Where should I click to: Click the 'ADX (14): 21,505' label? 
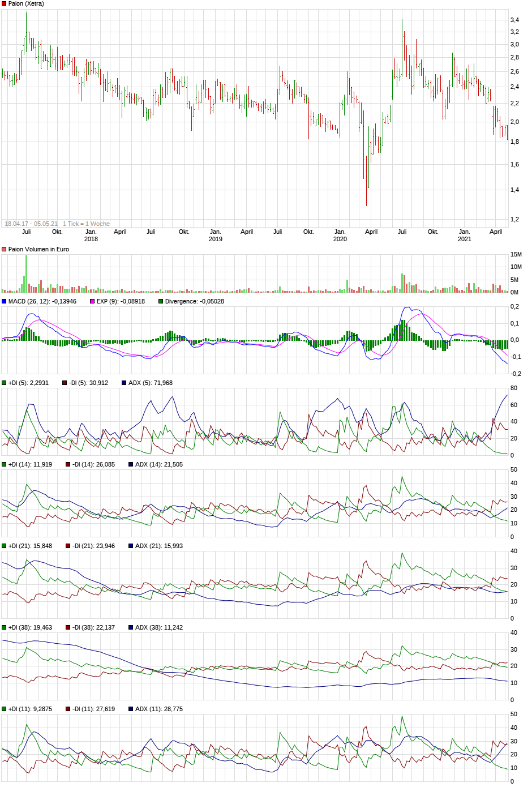click(x=159, y=465)
